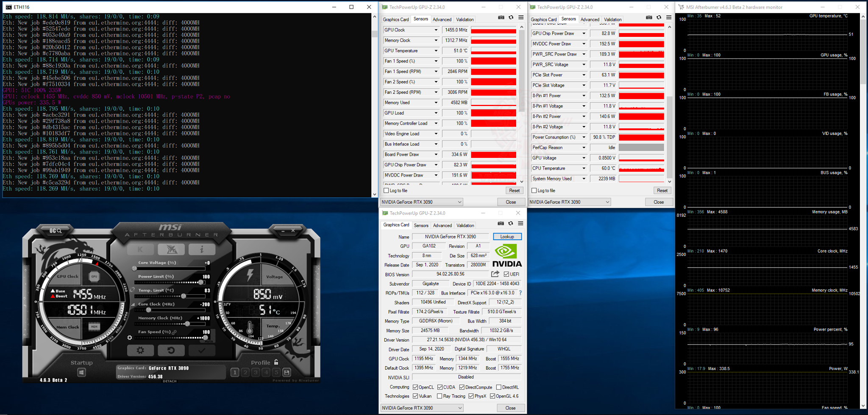This screenshot has width=868, height=415.
Task: Open the GPU Temperature sensor dropdown arrow
Action: click(x=436, y=51)
